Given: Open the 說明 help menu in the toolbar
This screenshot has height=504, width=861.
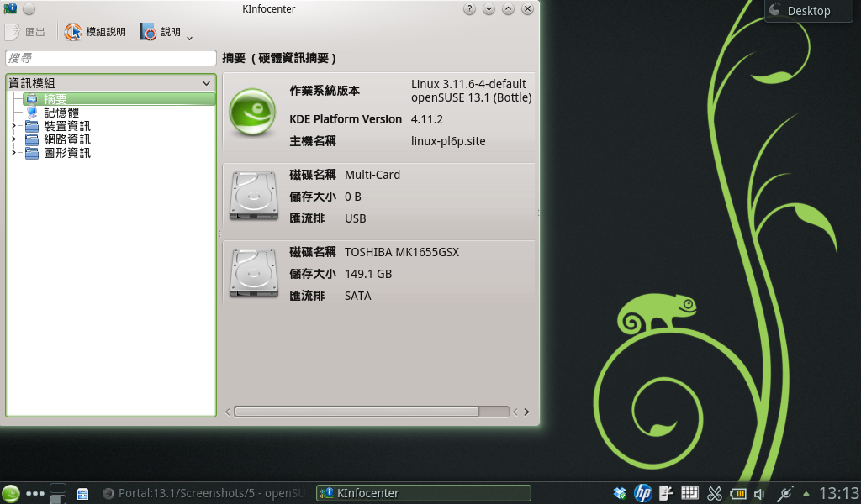Looking at the screenshot, I should tap(164, 32).
